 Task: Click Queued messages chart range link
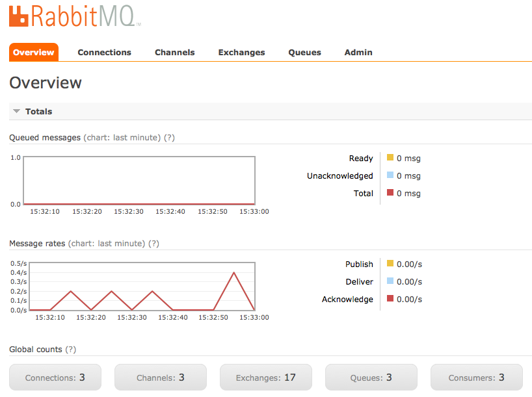122,138
